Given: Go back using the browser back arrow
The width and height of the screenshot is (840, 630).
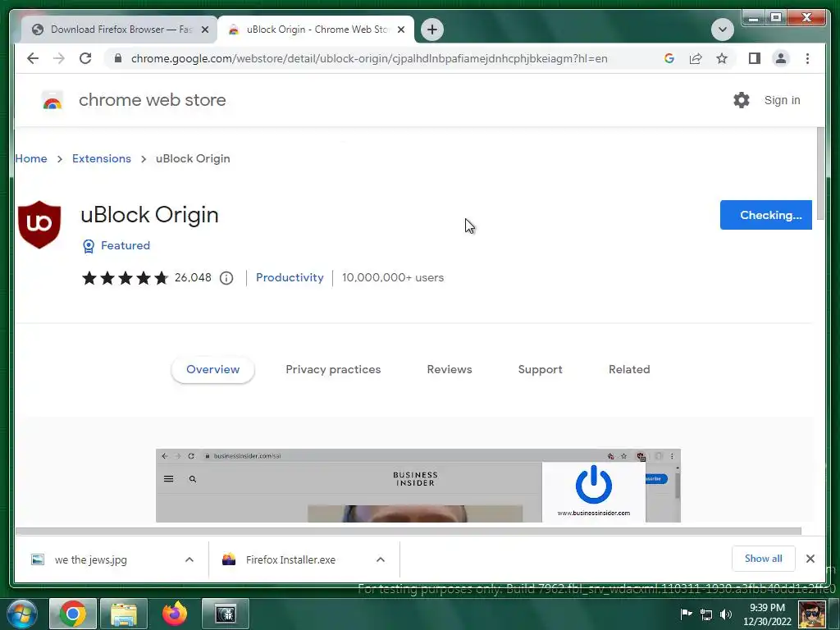Looking at the screenshot, I should point(33,58).
